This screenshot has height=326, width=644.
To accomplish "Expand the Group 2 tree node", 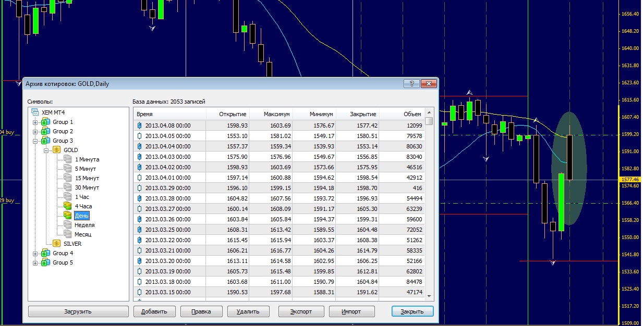I will click(x=35, y=131).
